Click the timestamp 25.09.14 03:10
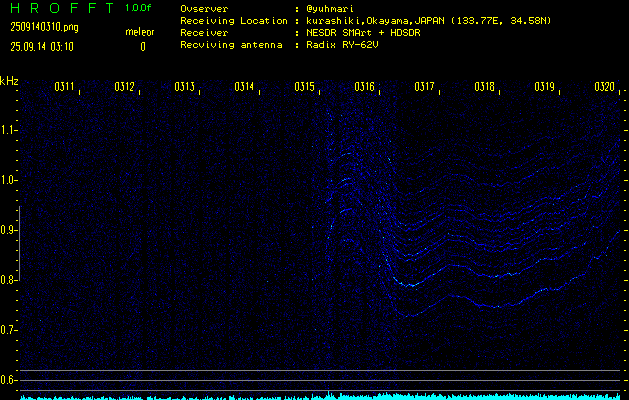Viewport: 629px width, 400px height. (42, 47)
